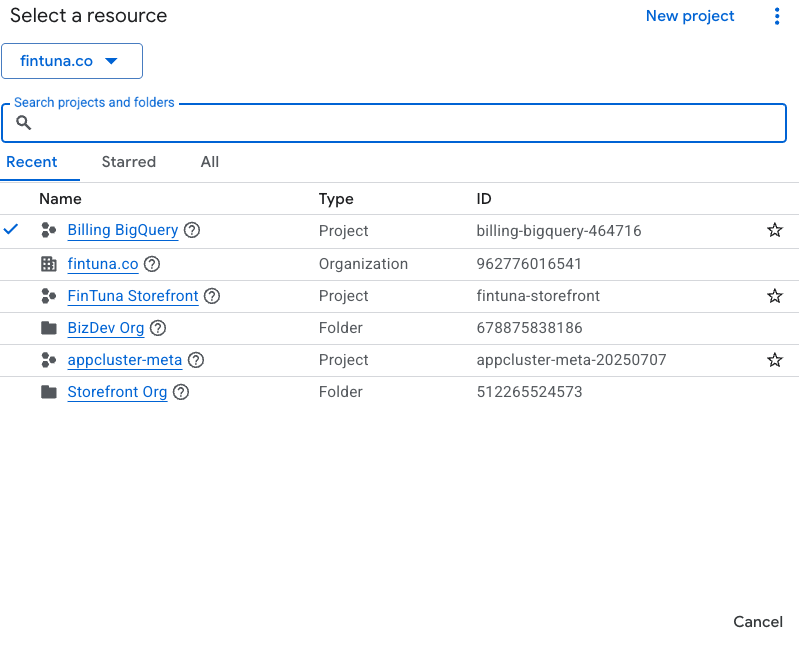Click the New project link
799x645 pixels.
pyautogui.click(x=690, y=16)
